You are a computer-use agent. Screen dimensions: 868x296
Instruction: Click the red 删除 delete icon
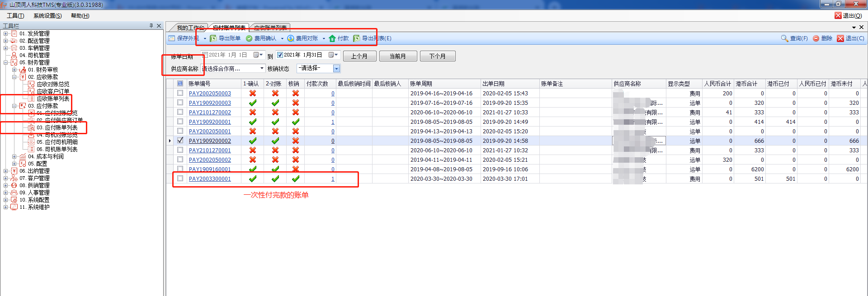[816, 38]
